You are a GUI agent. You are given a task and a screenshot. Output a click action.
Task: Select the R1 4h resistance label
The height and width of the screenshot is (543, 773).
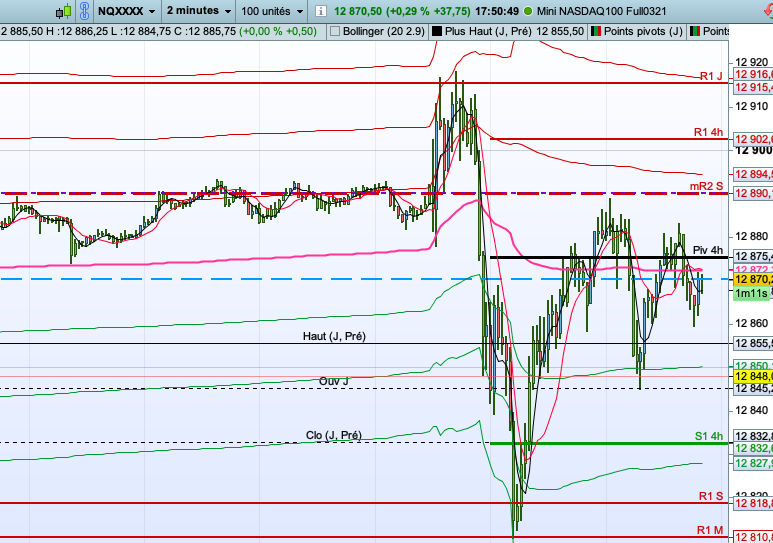click(x=708, y=132)
